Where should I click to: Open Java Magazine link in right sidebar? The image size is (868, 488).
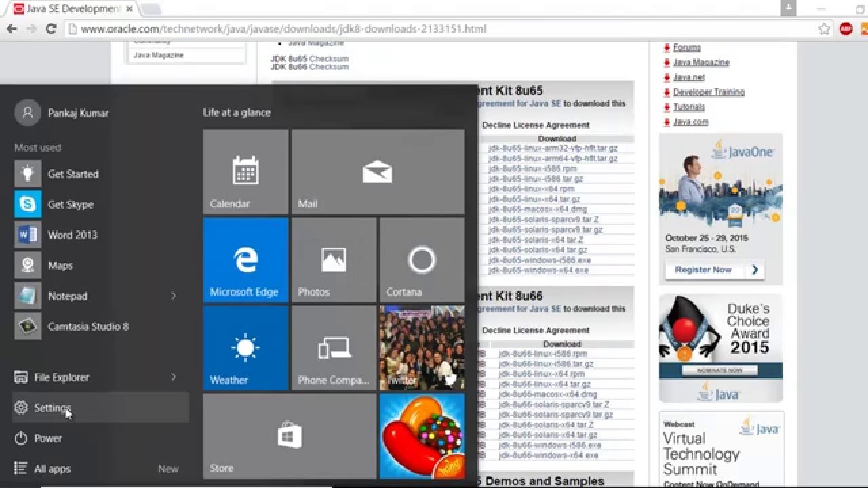pos(701,62)
